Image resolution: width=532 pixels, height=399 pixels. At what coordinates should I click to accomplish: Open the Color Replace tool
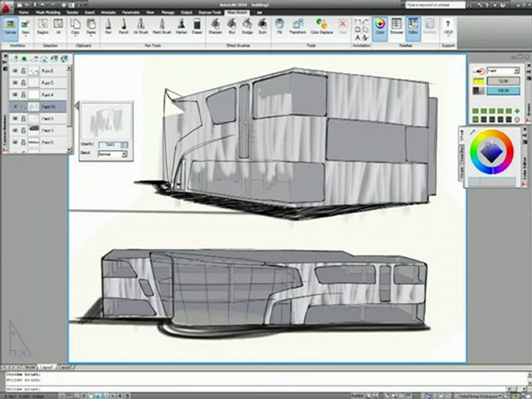[x=321, y=27]
